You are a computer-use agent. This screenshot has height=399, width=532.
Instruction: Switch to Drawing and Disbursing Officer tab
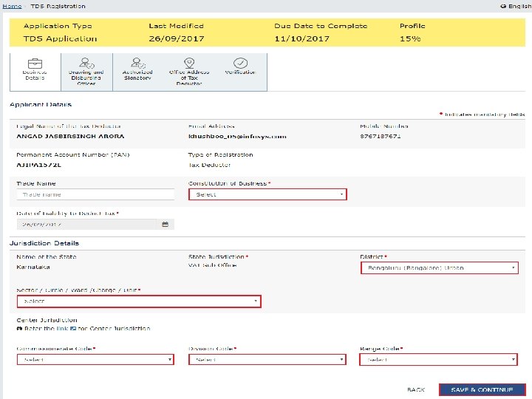[87, 72]
